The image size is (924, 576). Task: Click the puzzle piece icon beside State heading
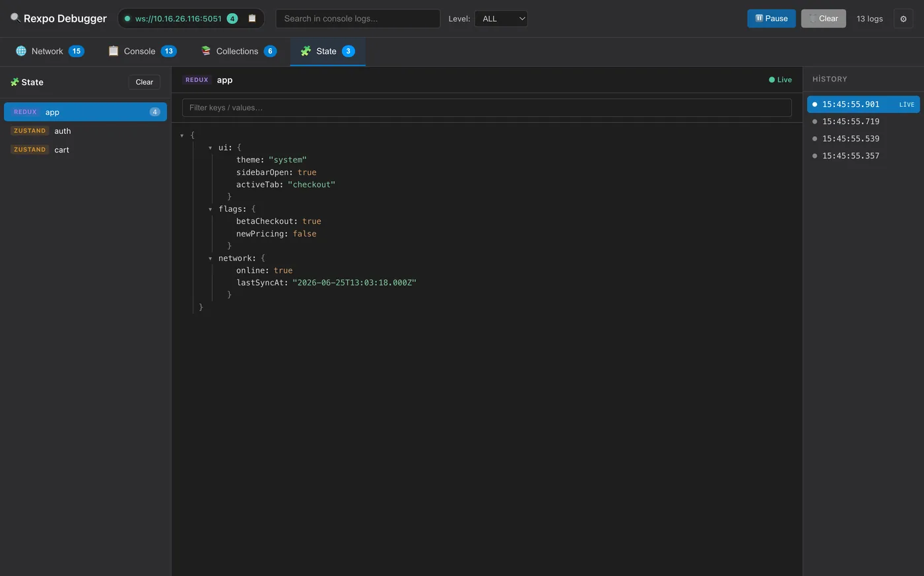(x=15, y=82)
